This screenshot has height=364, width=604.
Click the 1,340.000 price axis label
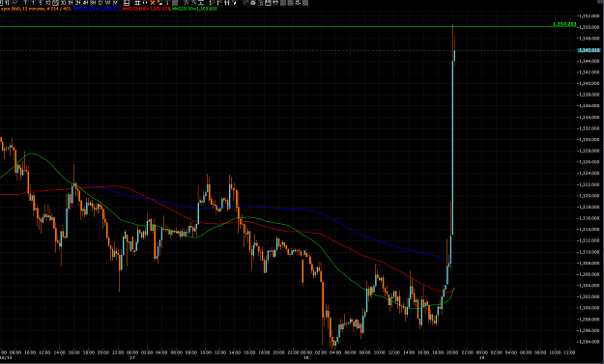pyautogui.click(x=589, y=83)
